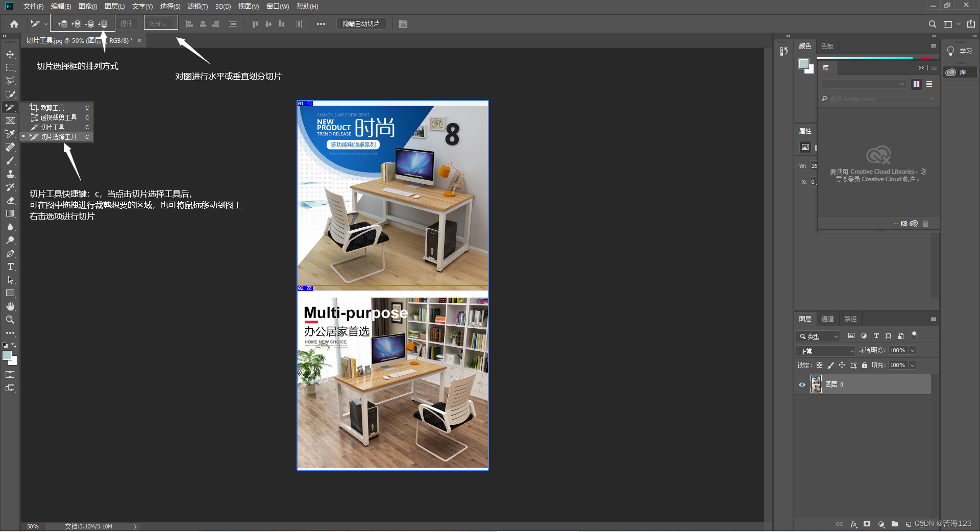Click the search icon at top right
This screenshot has height=532, width=980.
pos(932,24)
